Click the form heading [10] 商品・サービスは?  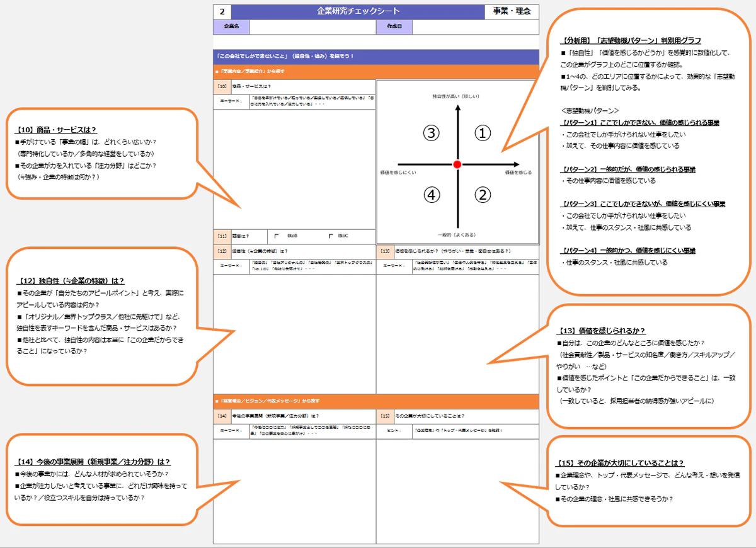point(294,86)
